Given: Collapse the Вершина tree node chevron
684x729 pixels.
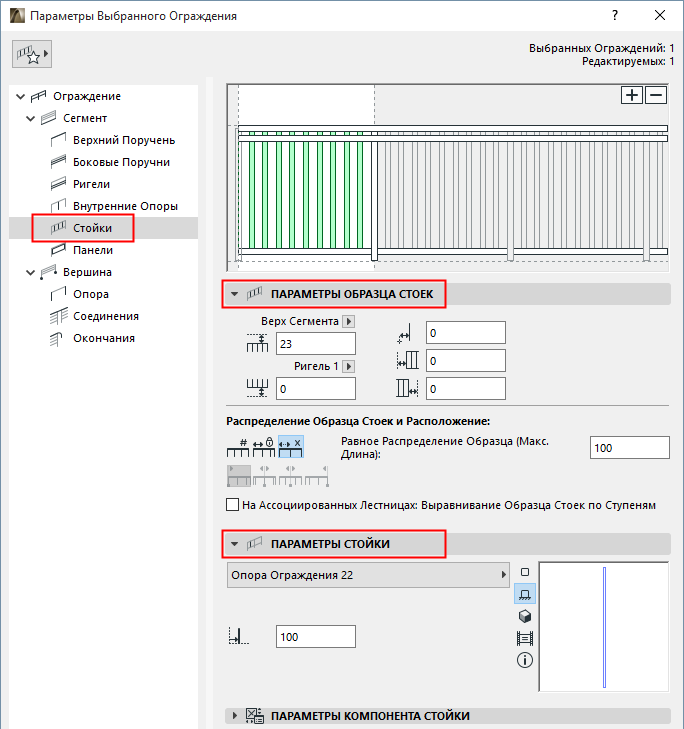Looking at the screenshot, I should point(31,272).
